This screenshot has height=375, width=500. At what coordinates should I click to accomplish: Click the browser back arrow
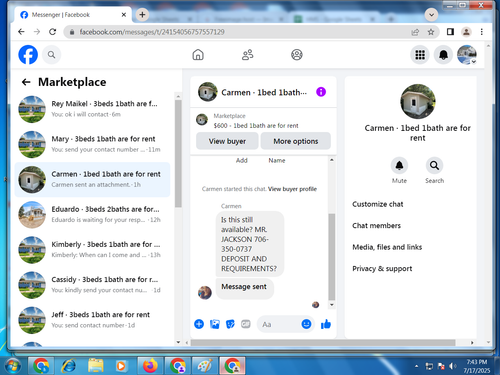21,32
